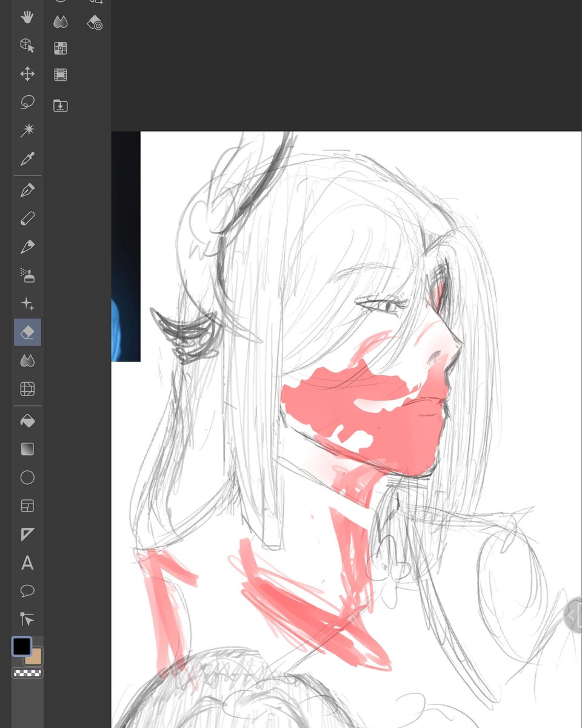This screenshot has width=582, height=728.
Task: Activate the Eyedropper tool
Action: [27, 159]
